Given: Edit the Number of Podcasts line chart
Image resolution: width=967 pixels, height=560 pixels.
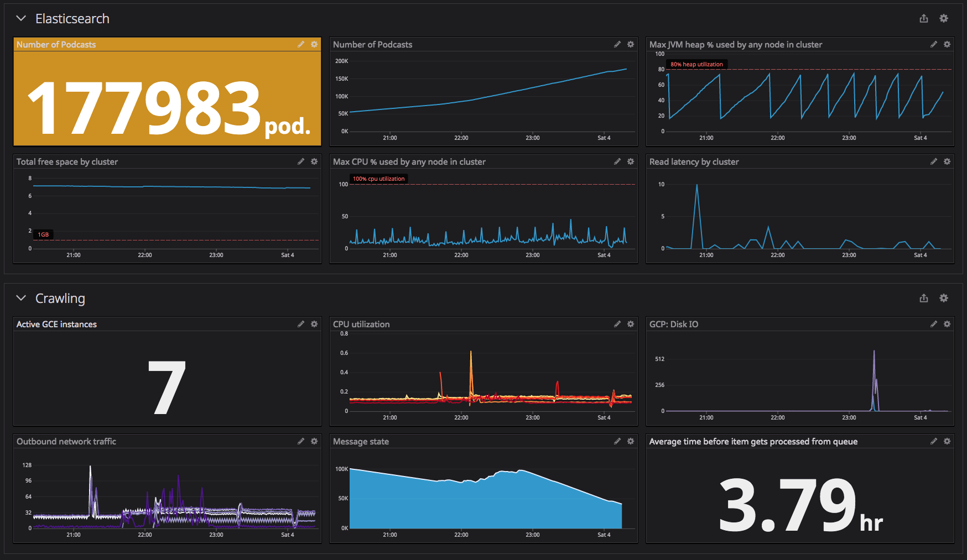Looking at the screenshot, I should coord(617,44).
